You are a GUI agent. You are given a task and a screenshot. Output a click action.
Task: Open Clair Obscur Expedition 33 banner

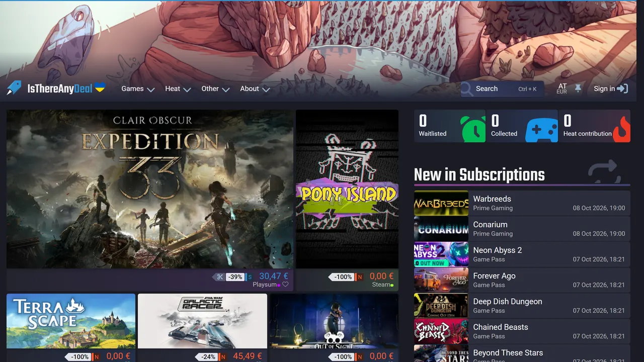tap(150, 189)
